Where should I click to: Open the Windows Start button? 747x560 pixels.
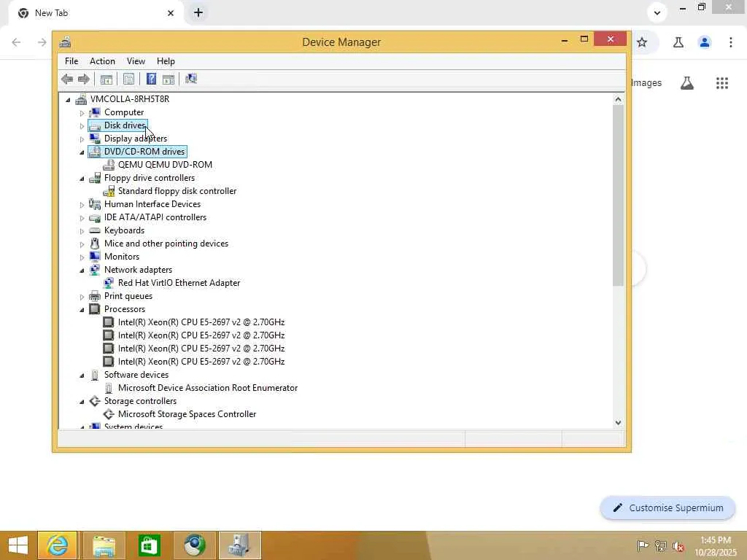18,545
